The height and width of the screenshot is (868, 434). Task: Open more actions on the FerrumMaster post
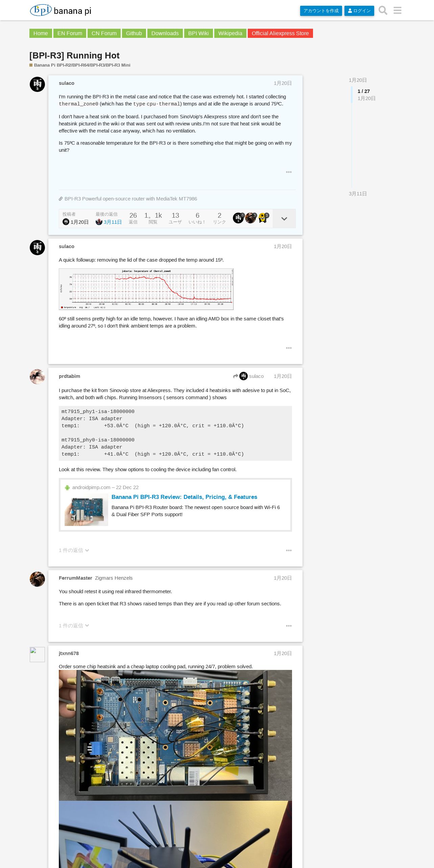click(x=289, y=626)
